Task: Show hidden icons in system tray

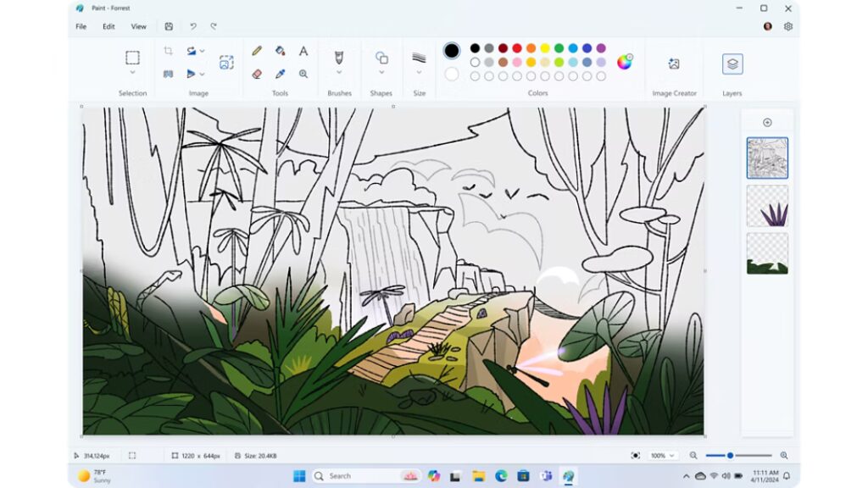Action: click(x=686, y=476)
